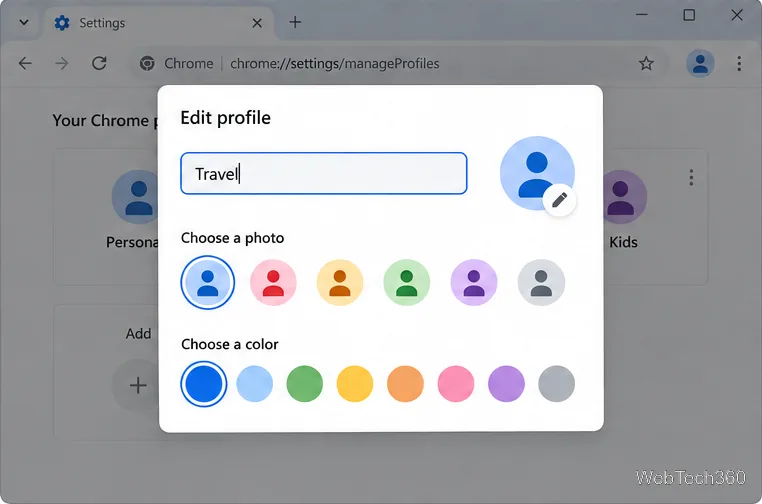This screenshot has width=762, height=504.
Task: Click the Personal profile avatar
Action: point(136,197)
